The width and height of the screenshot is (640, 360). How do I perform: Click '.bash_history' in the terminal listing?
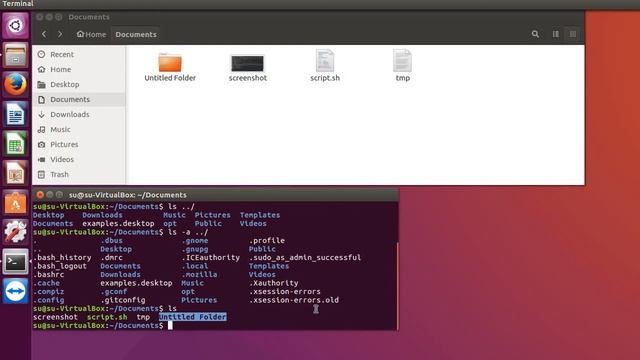point(62,258)
